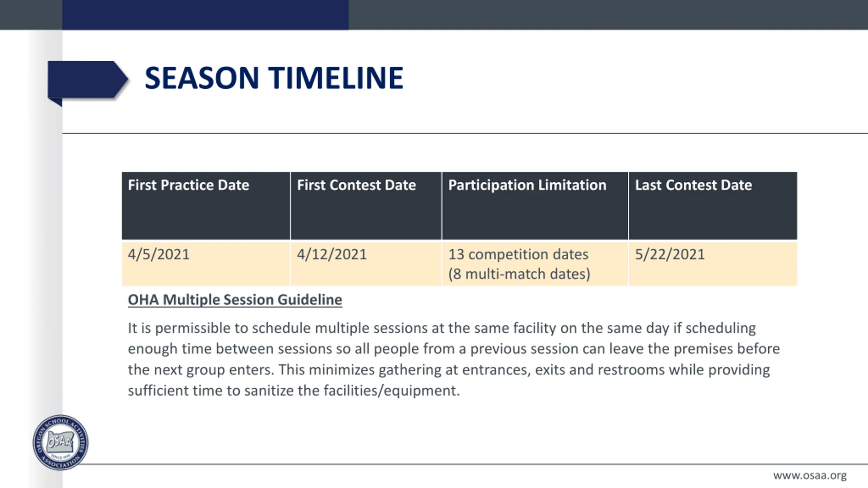Select the 13 competition dates cell

click(535, 264)
